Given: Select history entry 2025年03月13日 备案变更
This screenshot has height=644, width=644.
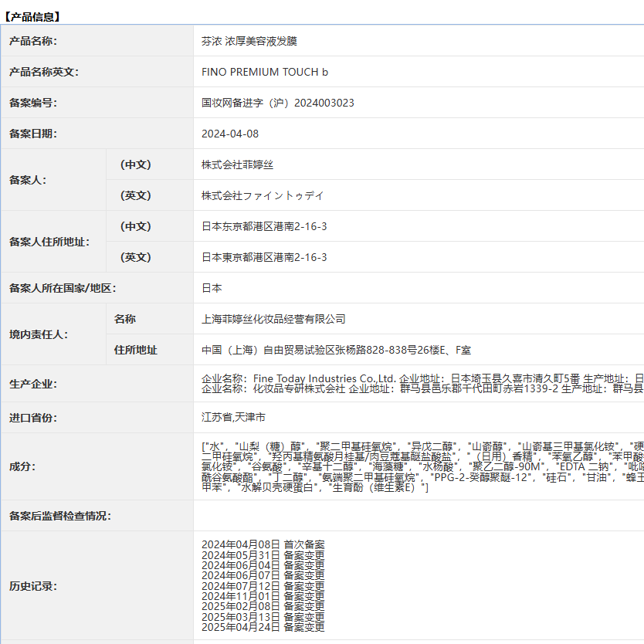Looking at the screenshot, I should [x=263, y=617].
